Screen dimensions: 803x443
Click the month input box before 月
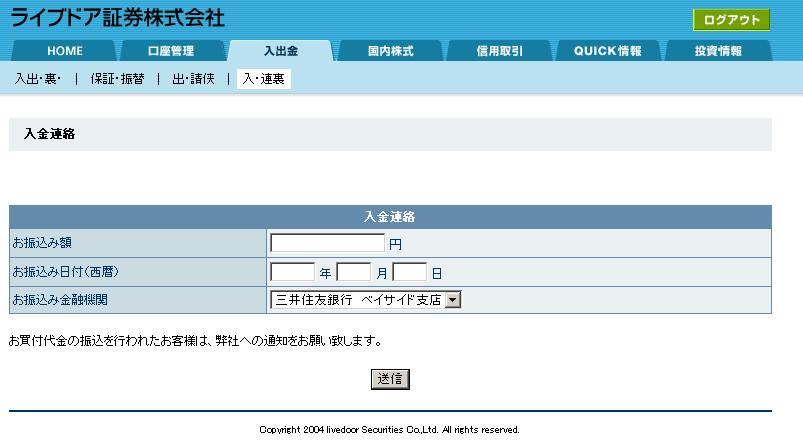(x=353, y=271)
